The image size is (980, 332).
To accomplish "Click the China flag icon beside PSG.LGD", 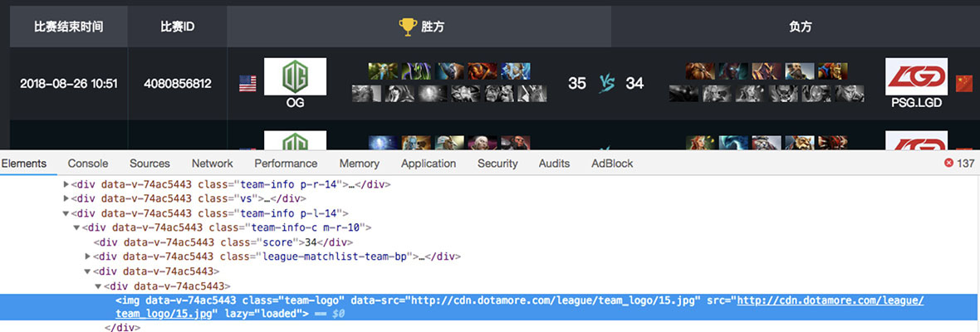I will (x=963, y=84).
